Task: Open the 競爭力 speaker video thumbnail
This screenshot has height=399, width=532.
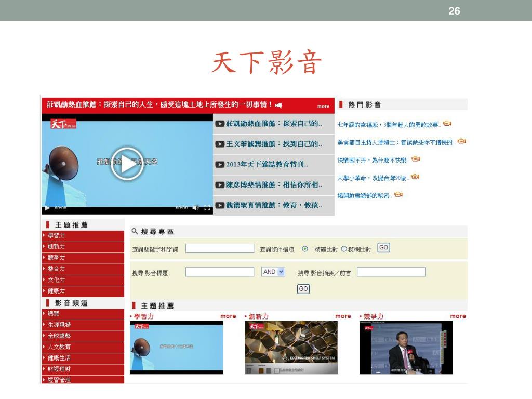Action: 406,348
